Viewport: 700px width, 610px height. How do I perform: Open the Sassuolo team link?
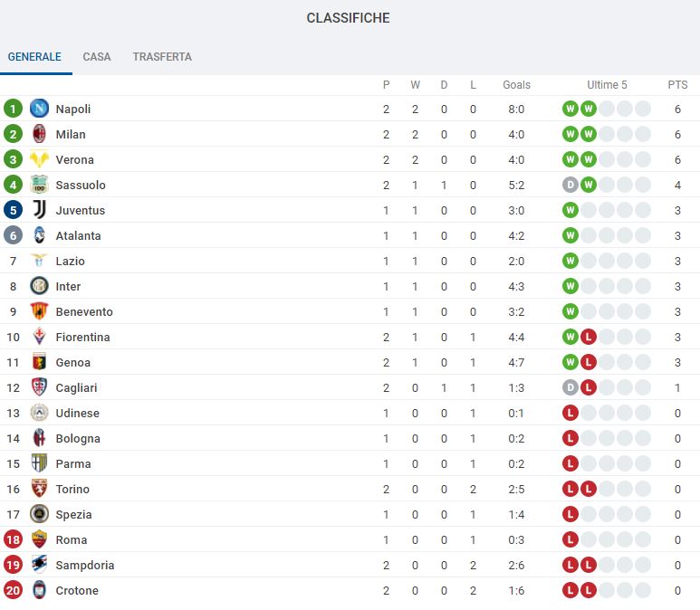click(81, 185)
